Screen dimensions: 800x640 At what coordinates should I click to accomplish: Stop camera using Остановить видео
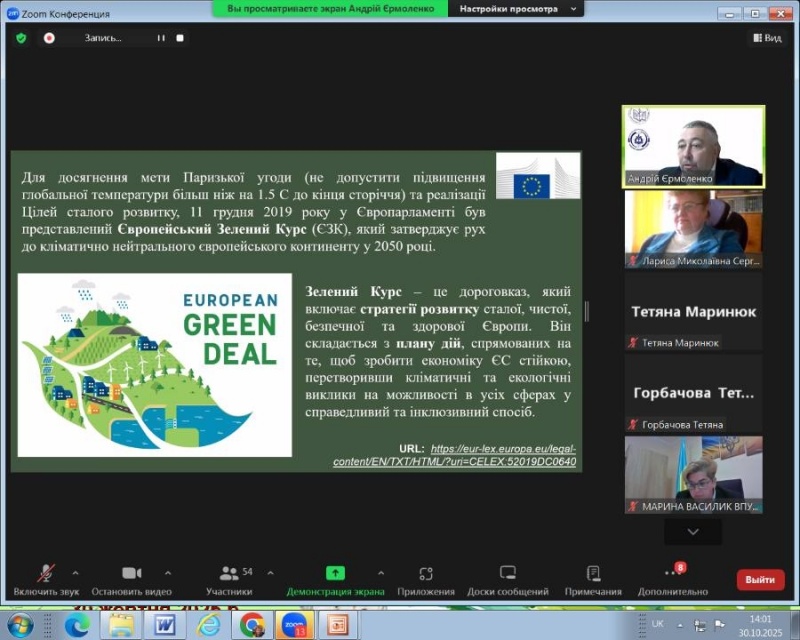(x=131, y=574)
